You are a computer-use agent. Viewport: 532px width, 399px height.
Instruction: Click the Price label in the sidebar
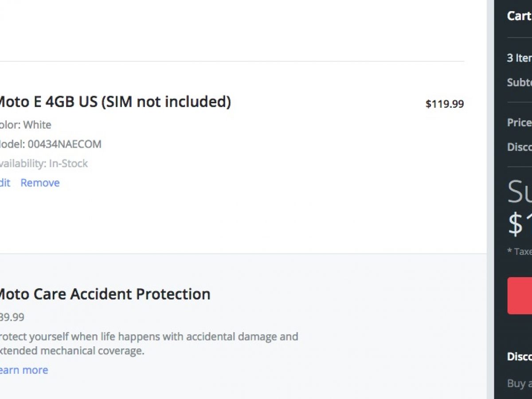click(519, 122)
